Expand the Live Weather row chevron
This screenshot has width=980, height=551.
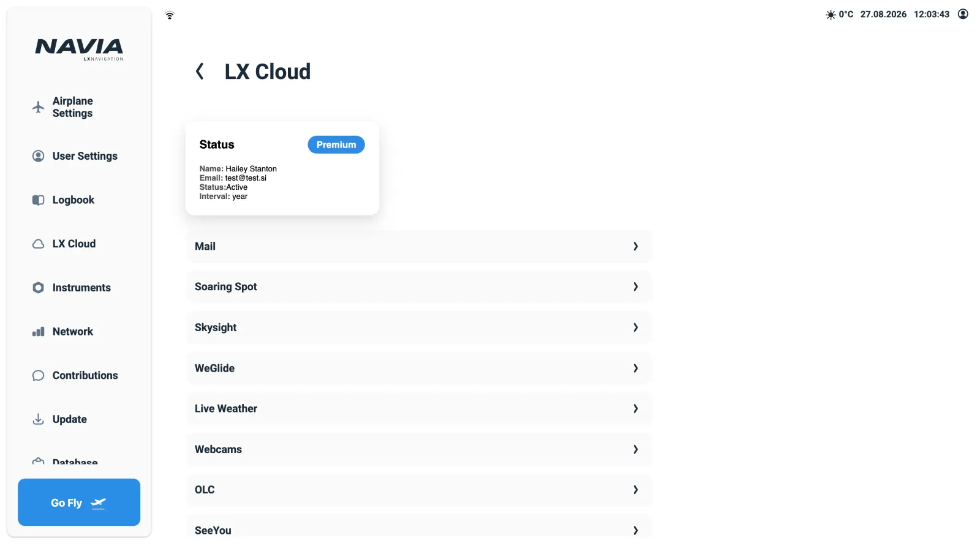tap(635, 408)
